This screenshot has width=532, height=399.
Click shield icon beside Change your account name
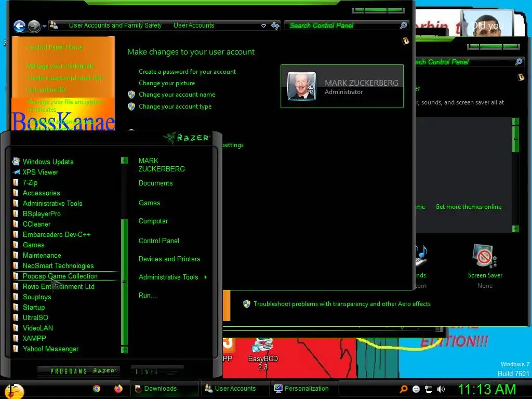tap(131, 95)
